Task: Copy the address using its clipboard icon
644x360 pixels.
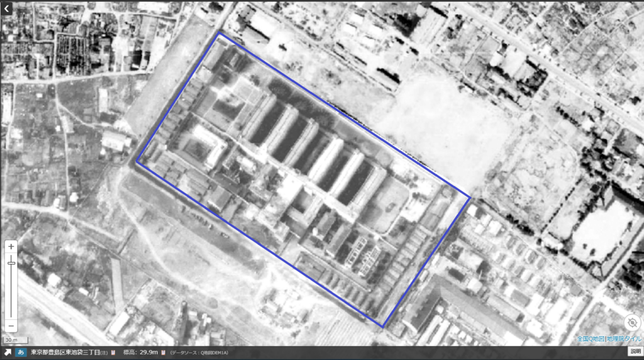Action: [114, 352]
